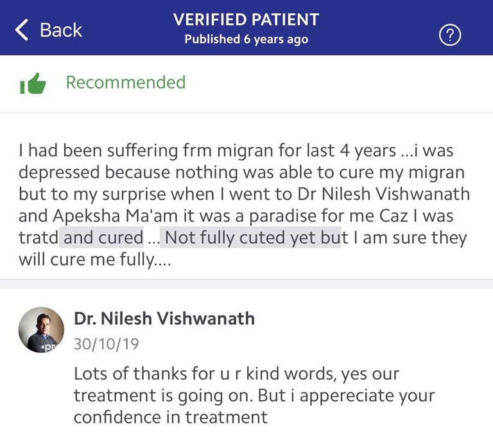This screenshot has height=448, width=493.
Task: Click 'confidence in treatment' in doctor's reply
Action: pos(171,417)
